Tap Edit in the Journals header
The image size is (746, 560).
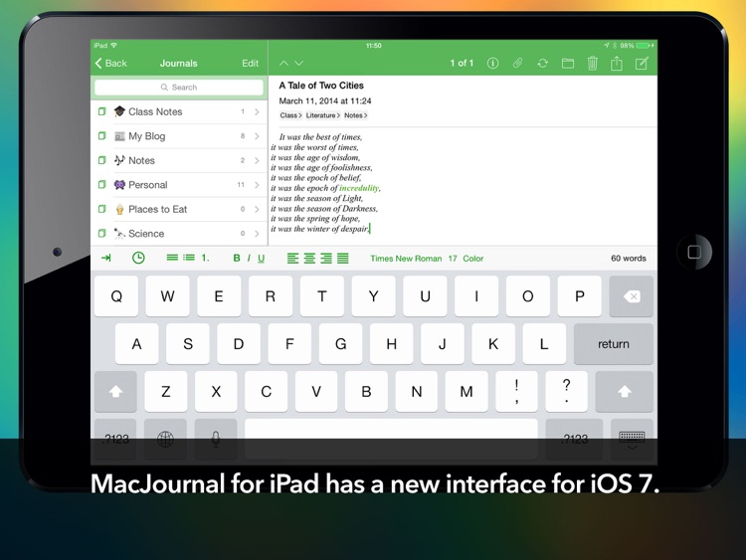point(251,64)
